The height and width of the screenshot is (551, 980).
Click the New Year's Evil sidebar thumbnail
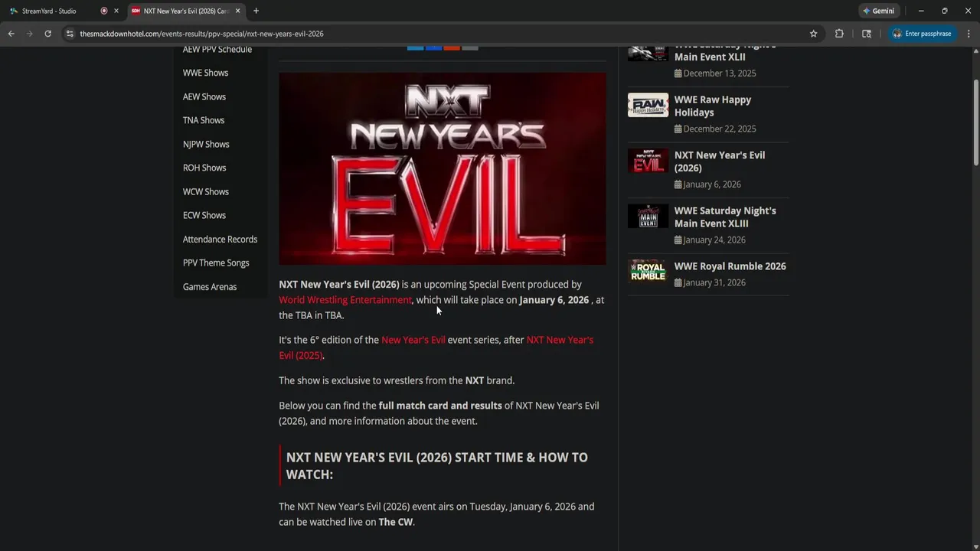coord(648,161)
